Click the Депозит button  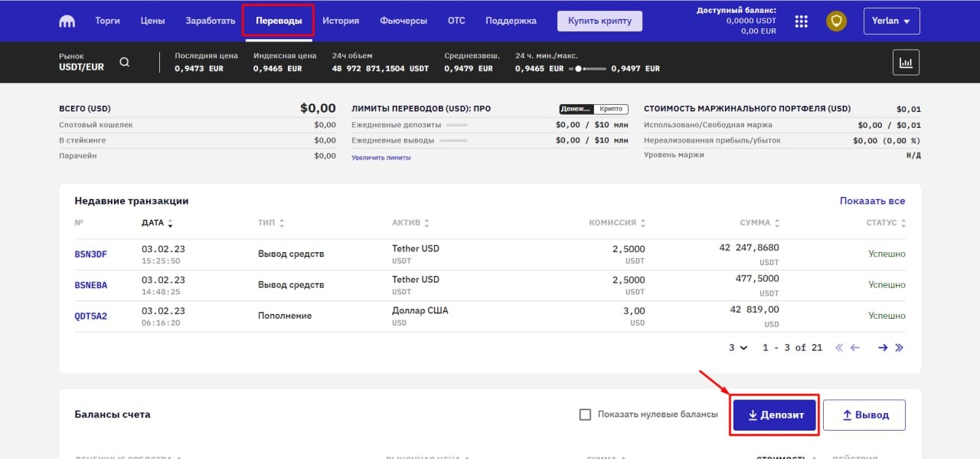coord(775,415)
